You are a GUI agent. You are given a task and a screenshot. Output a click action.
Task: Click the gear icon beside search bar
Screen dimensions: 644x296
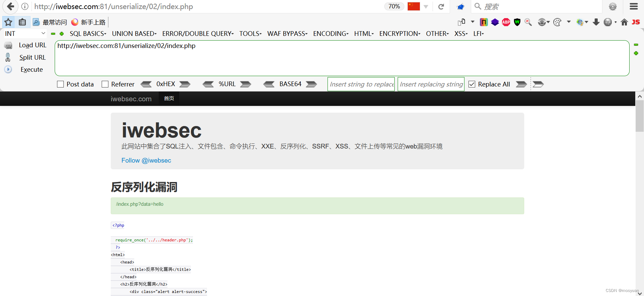(613, 6)
